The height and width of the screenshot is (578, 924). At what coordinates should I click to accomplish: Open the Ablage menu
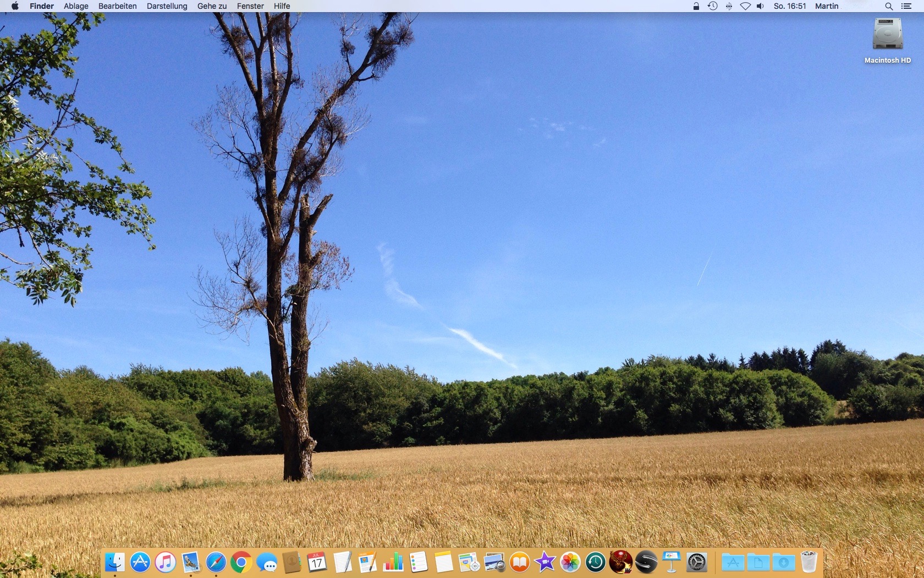[x=76, y=6]
